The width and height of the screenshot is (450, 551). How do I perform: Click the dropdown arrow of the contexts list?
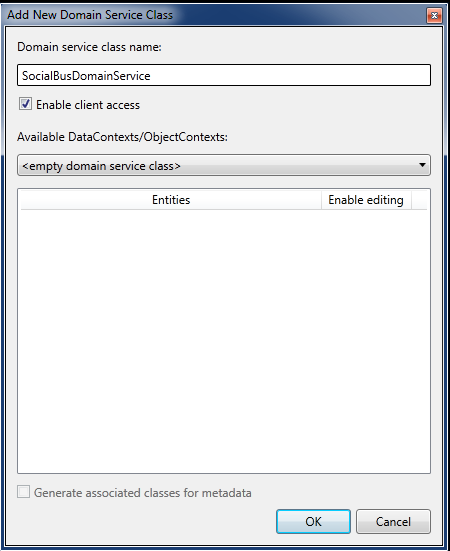click(x=422, y=165)
